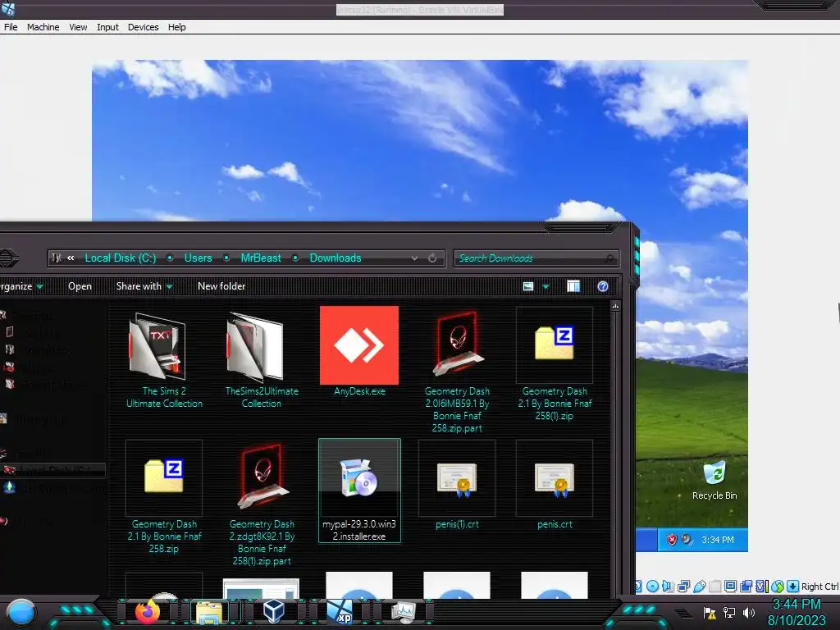This screenshot has height=630, width=840.
Task: Click the Action Center flag tray icon
Action: pos(710,612)
